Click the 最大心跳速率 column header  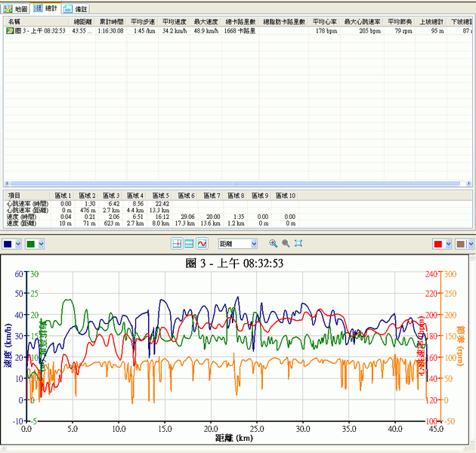coord(363,22)
